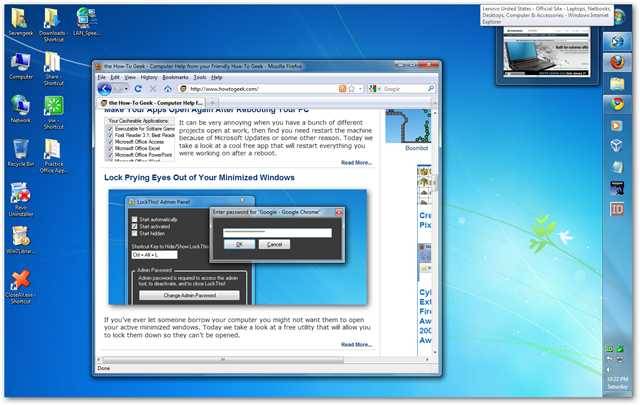Open the Tools menu
Screen dimensions: 640x405
tap(200, 77)
